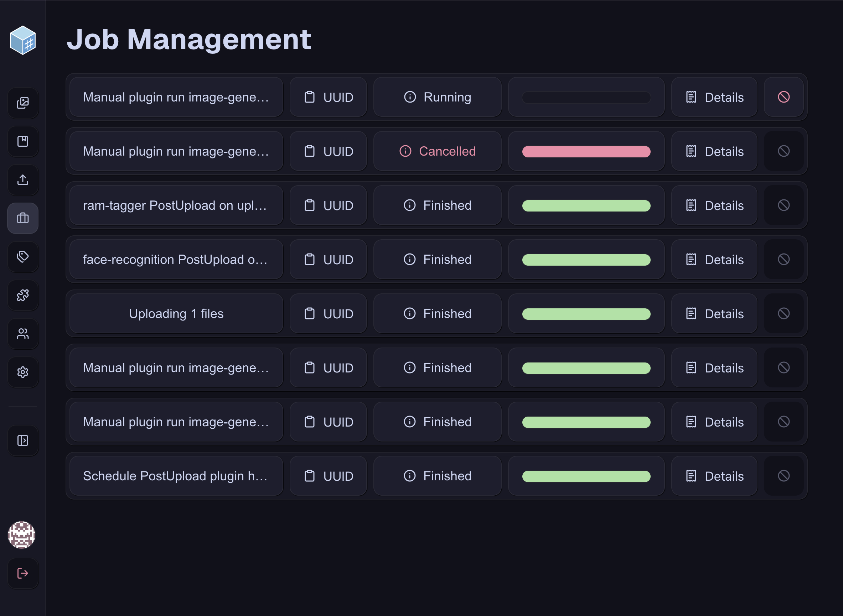
Task: Log out using the pink exit icon
Action: [23, 573]
